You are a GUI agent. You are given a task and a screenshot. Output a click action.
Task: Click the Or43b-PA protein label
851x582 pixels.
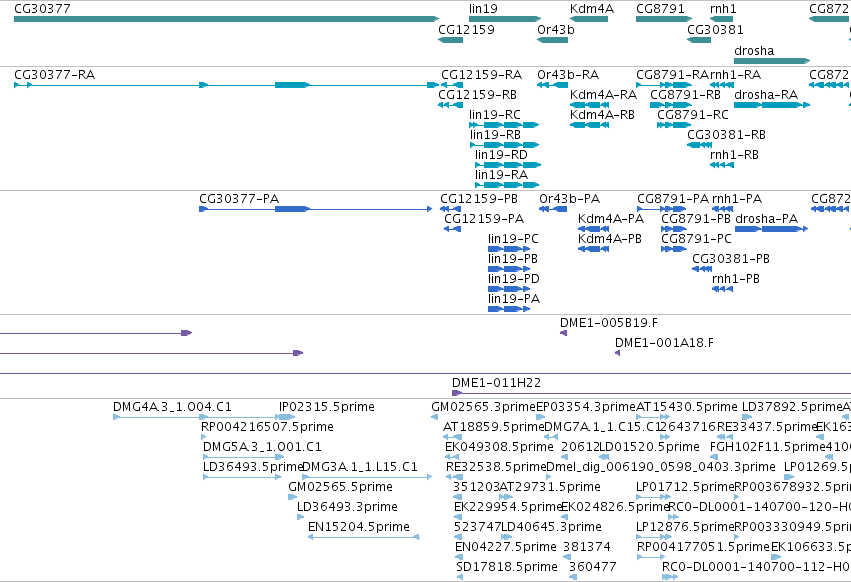[x=570, y=199]
